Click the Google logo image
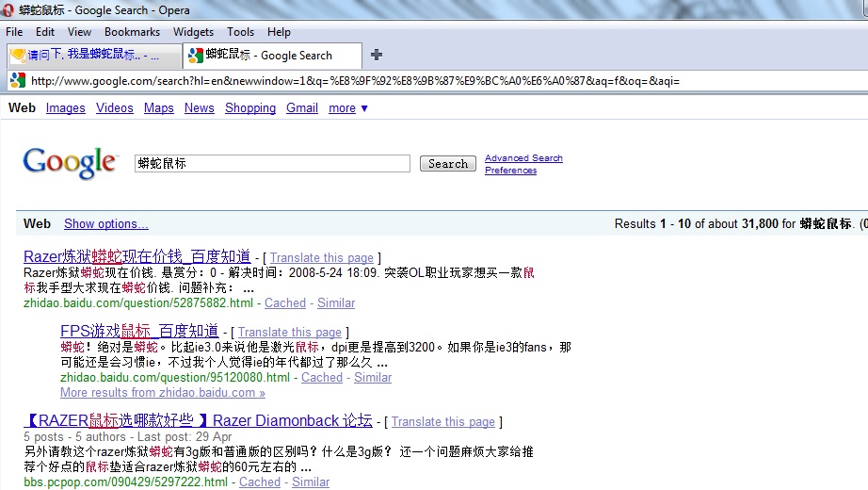The image size is (868, 490). click(x=70, y=163)
